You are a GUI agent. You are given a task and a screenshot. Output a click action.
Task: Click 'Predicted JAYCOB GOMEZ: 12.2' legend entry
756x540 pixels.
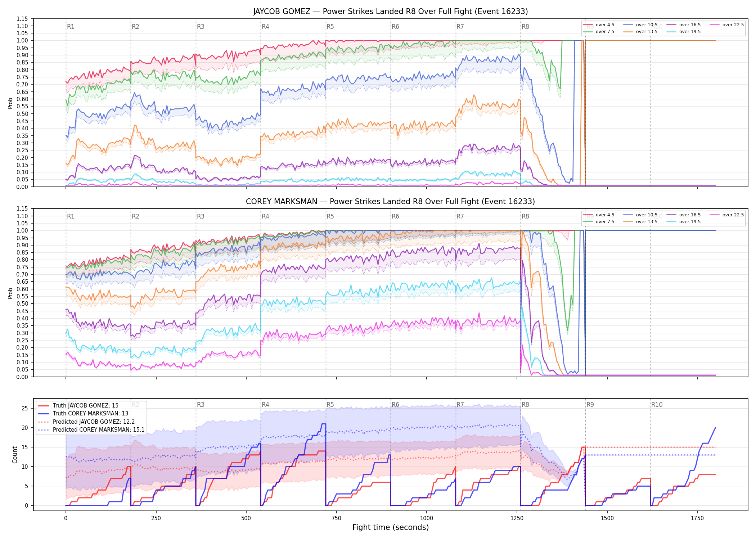86,422
